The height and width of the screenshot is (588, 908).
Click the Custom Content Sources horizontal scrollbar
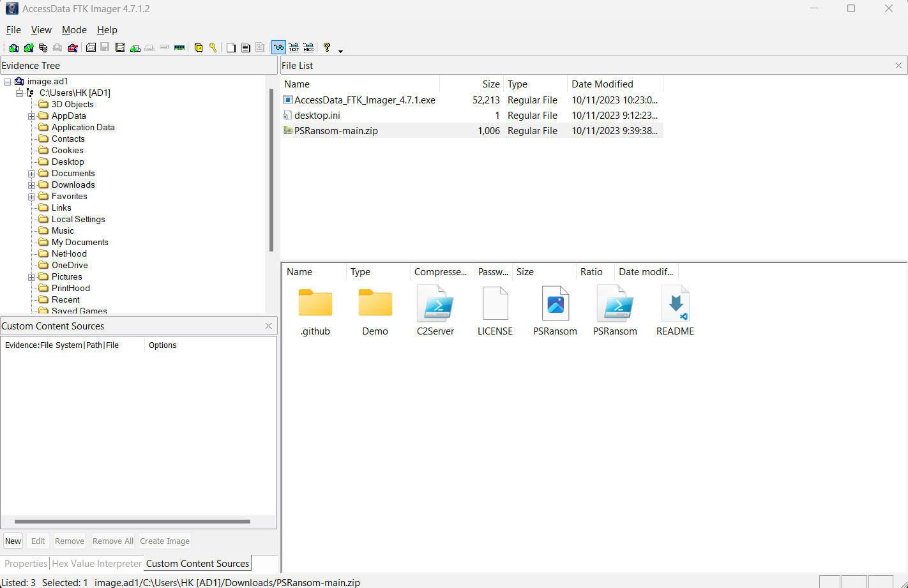132,522
